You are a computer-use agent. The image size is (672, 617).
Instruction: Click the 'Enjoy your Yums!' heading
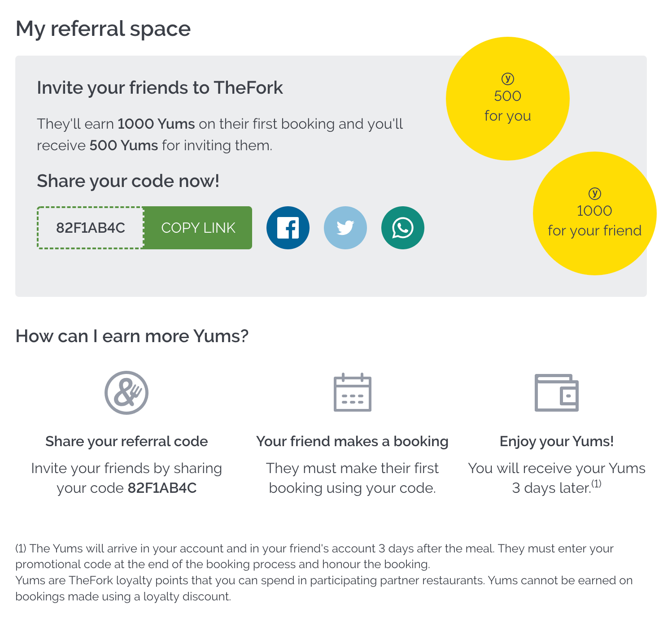557,442
